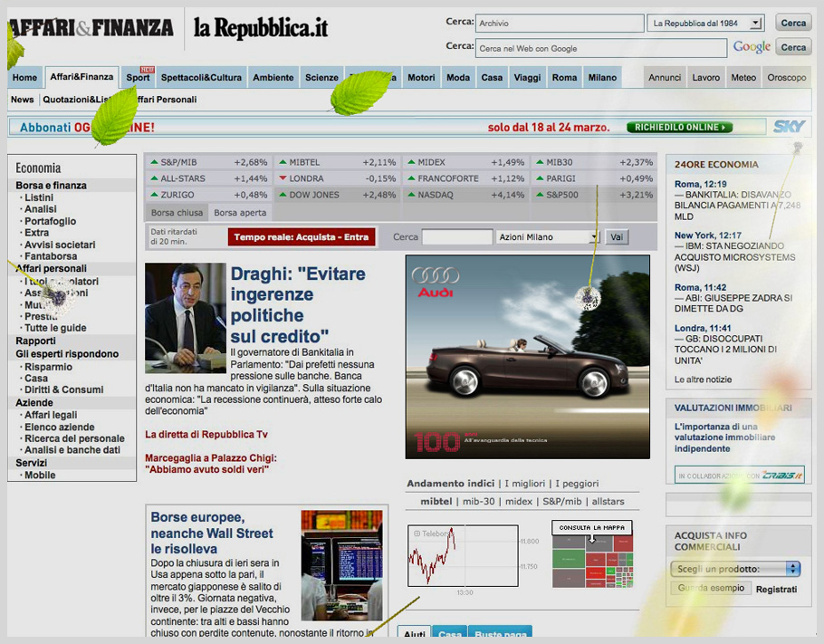Click the SKY logo in the banner
824x644 pixels.
(x=789, y=127)
